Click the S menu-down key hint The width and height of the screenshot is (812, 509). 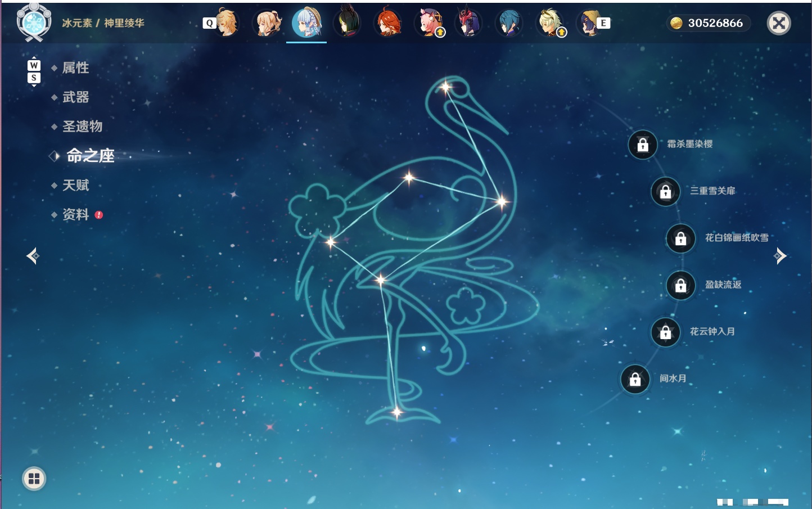pos(34,78)
